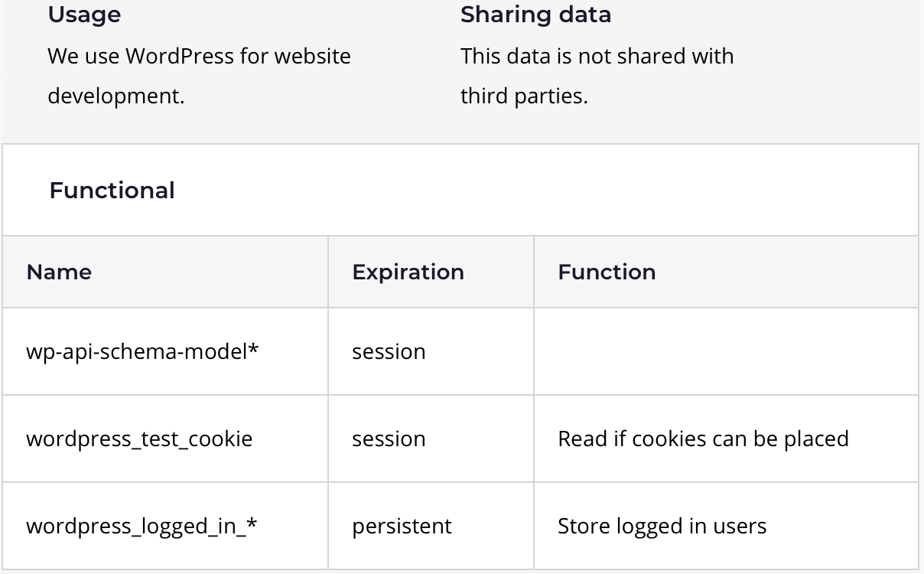Click the 'development.' text line
Screen dimensions: 924x574
pyautogui.click(x=116, y=96)
